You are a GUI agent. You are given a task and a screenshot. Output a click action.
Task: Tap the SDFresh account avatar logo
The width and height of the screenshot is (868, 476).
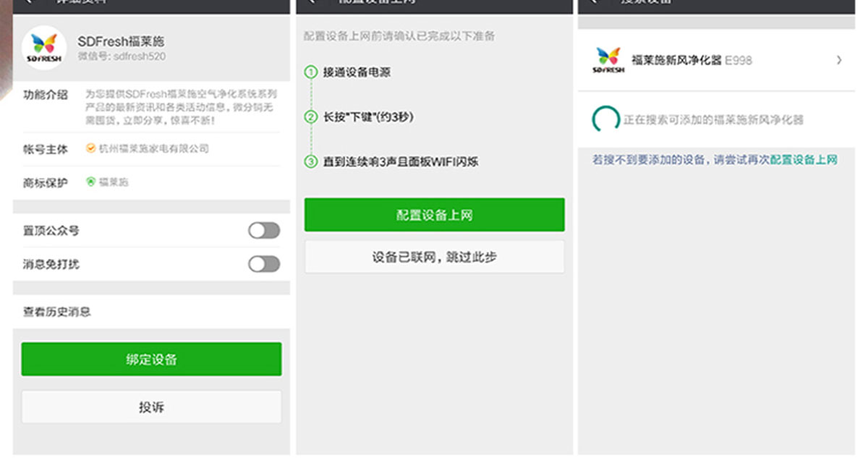[45, 48]
